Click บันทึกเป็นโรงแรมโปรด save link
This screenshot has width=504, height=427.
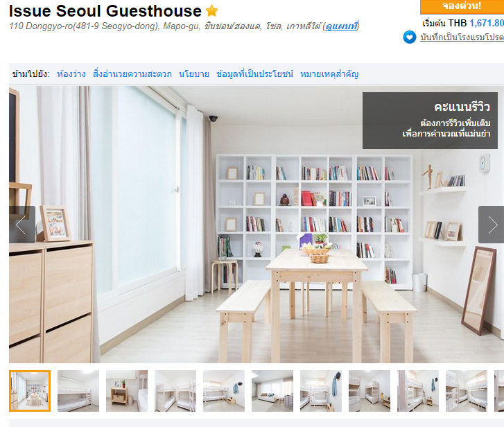coord(462,37)
